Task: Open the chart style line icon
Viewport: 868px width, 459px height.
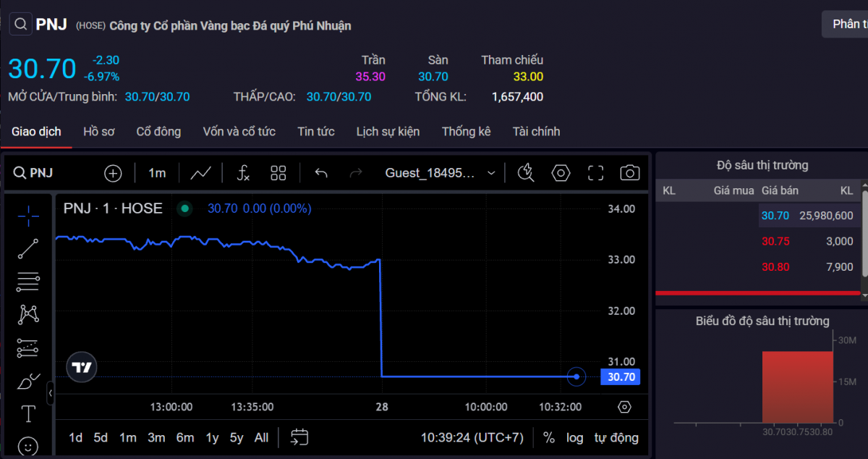Action: [x=200, y=173]
